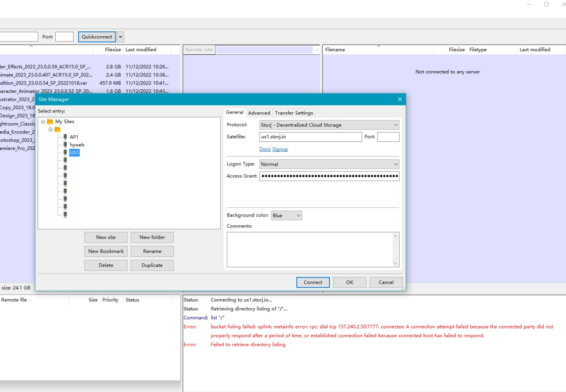
Task: Click the Connect button in Site Manager
Action: click(x=313, y=282)
